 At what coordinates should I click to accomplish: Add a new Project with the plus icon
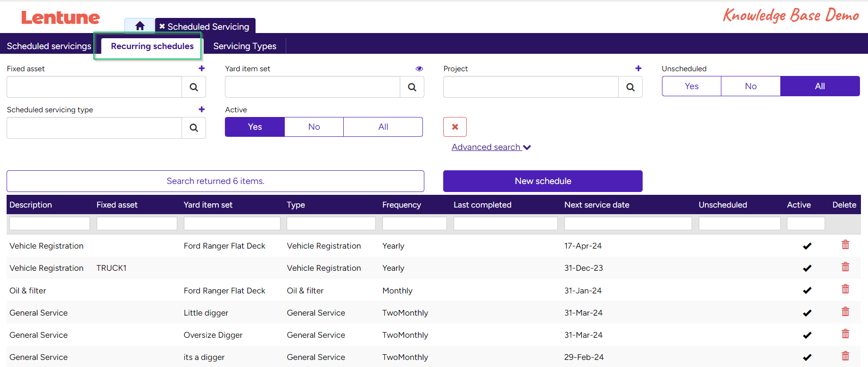pyautogui.click(x=638, y=68)
